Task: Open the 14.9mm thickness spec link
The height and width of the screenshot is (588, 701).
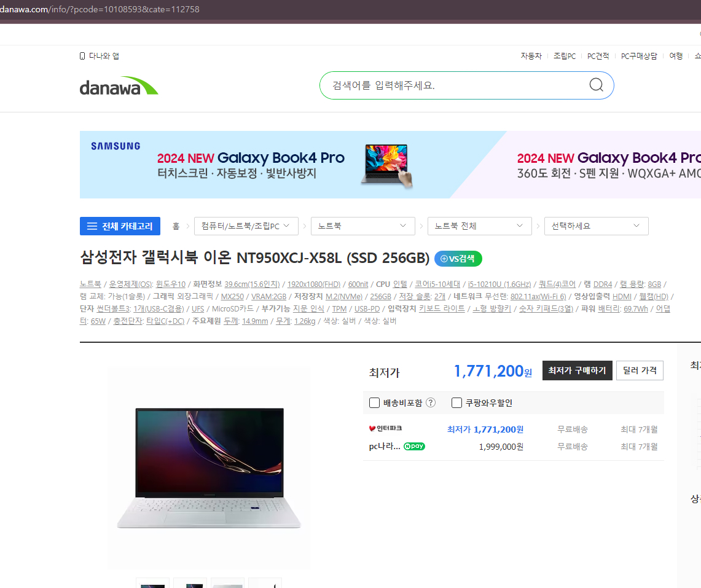Action: pos(255,321)
